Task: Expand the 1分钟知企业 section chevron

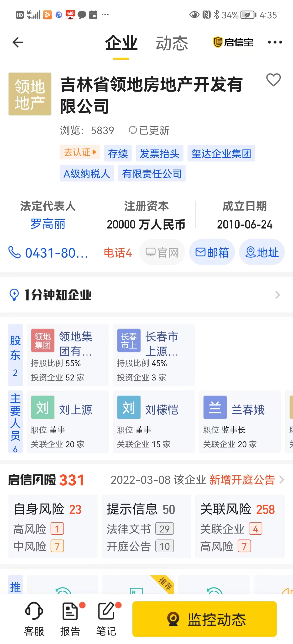Action: (x=277, y=295)
